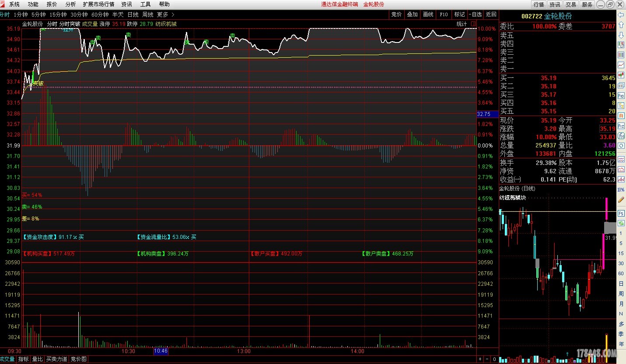Click the 标记 mark button
The width and height of the screenshot is (626, 364).
(459, 14)
